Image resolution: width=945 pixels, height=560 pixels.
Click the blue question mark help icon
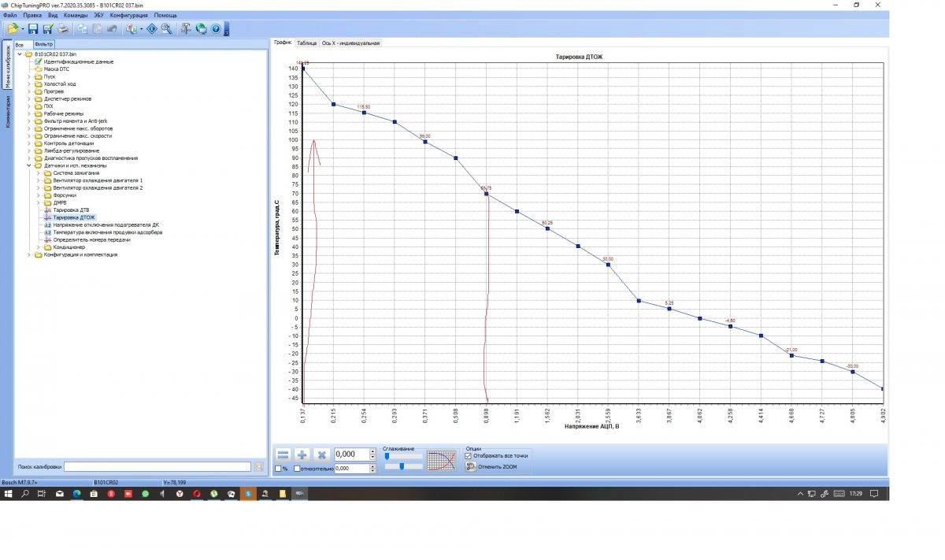215,29
